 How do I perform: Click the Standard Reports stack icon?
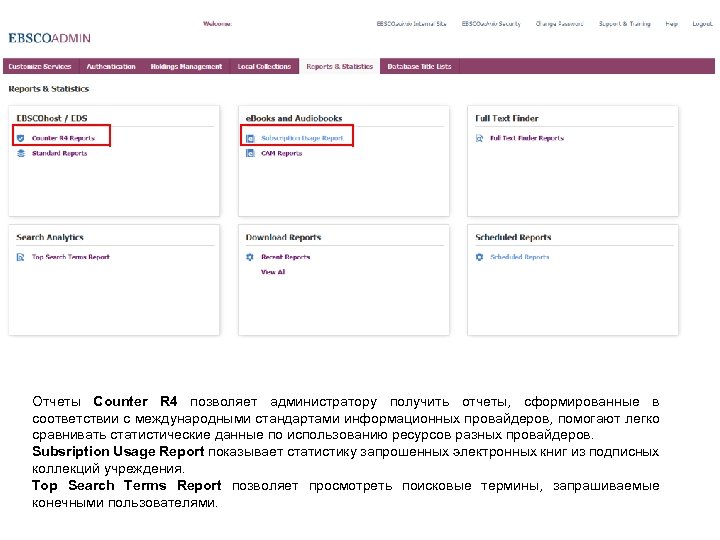pos(21,153)
